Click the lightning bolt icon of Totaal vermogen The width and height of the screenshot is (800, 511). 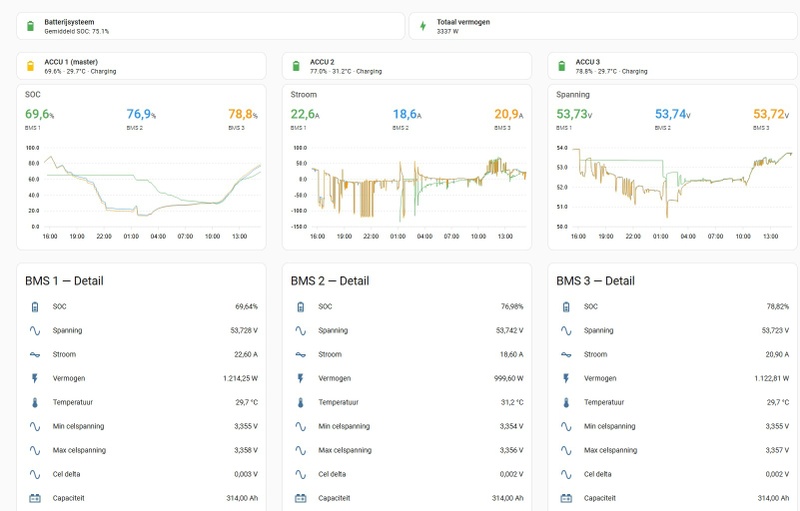pos(422,26)
